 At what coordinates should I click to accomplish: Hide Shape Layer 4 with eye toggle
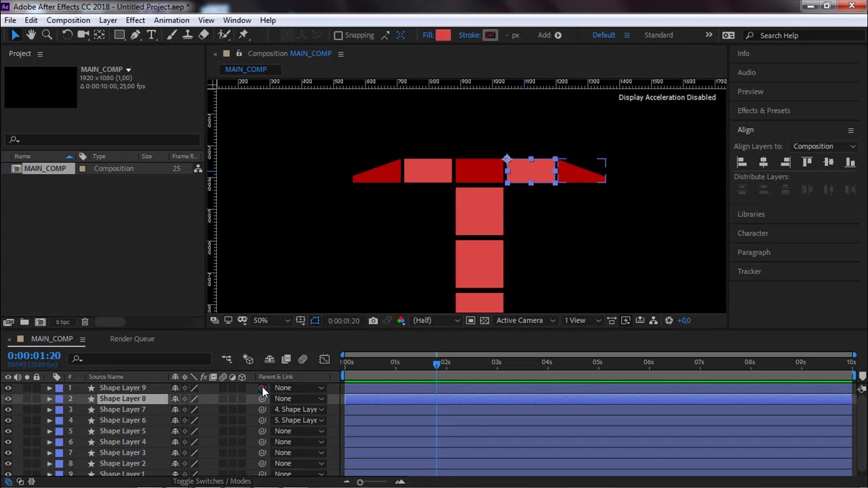pos(8,443)
